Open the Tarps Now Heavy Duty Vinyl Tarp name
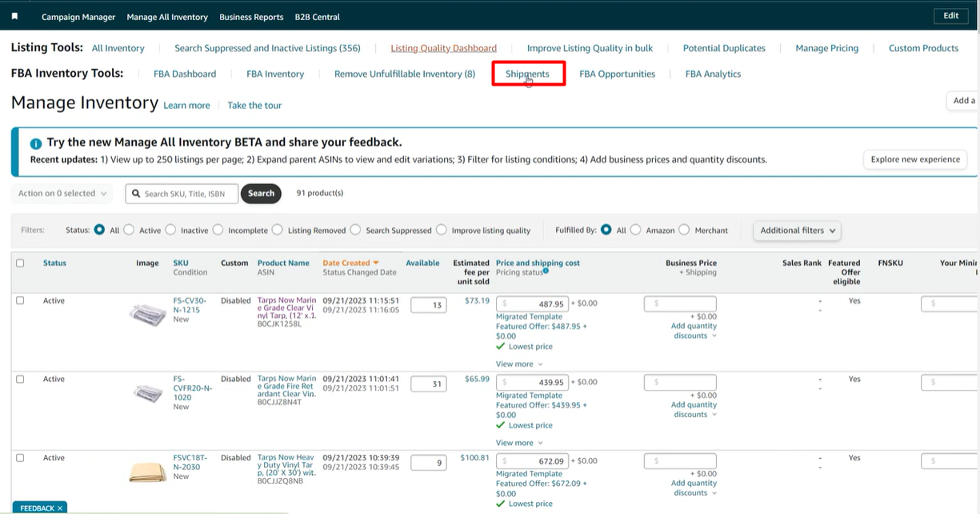The width and height of the screenshot is (980, 514). [286, 465]
